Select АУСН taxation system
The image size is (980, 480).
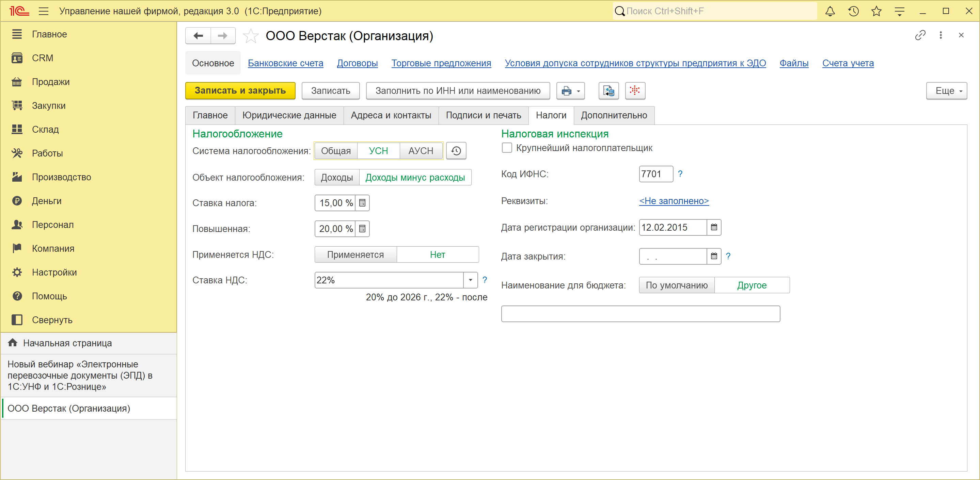[421, 151]
